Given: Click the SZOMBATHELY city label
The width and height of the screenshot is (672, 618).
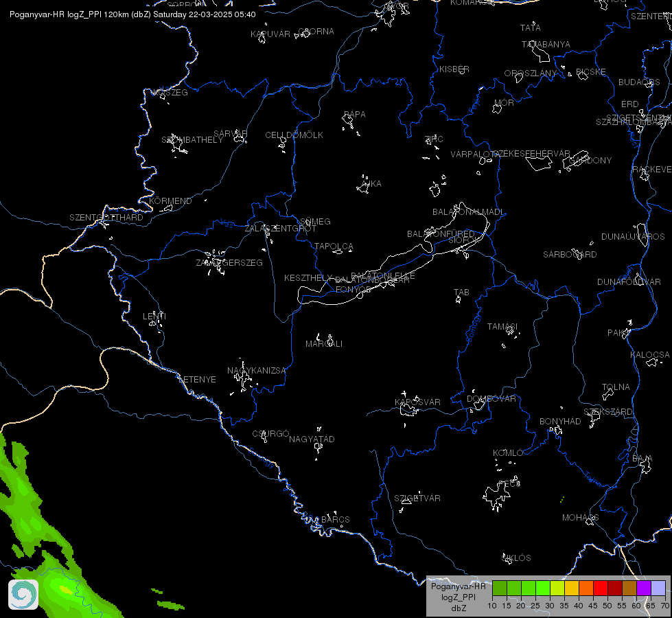Looking at the screenshot, I should pos(192,140).
